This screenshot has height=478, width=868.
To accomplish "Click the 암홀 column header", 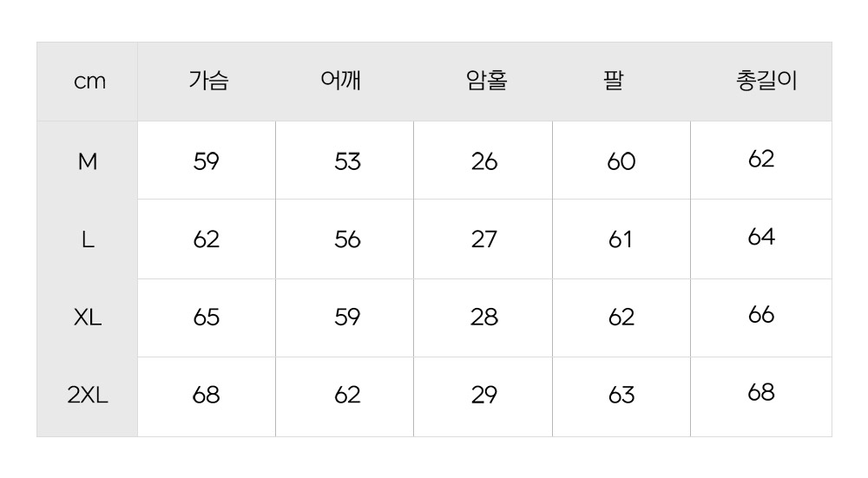I will [486, 82].
